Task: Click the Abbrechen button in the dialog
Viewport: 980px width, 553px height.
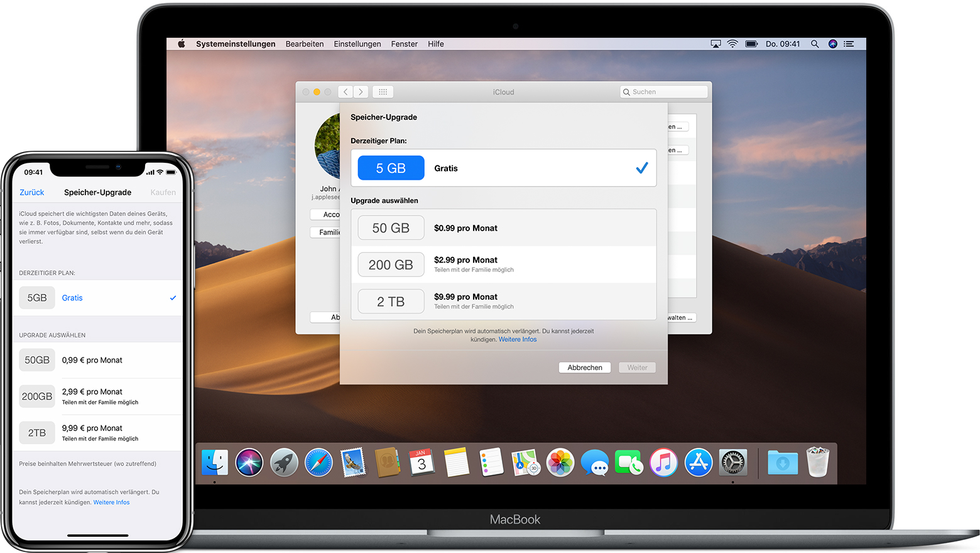Action: pyautogui.click(x=584, y=367)
